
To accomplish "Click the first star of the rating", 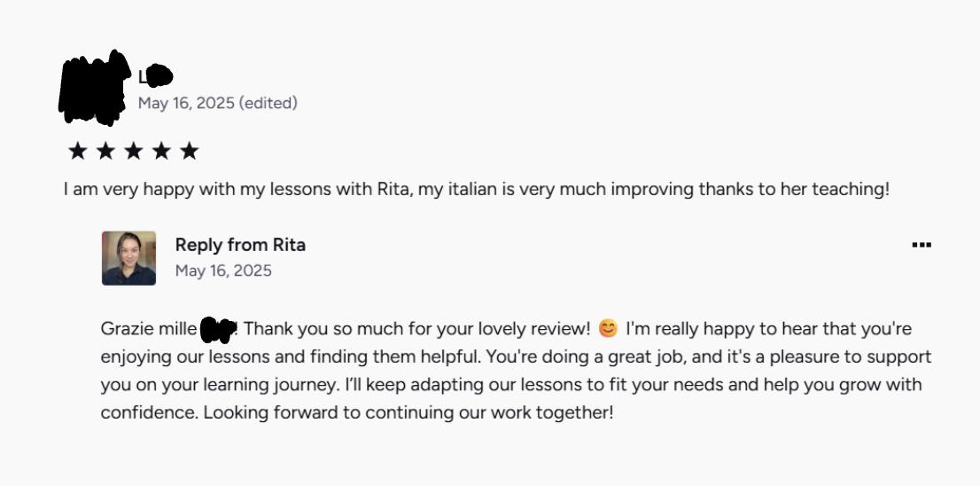I will [x=78, y=151].
